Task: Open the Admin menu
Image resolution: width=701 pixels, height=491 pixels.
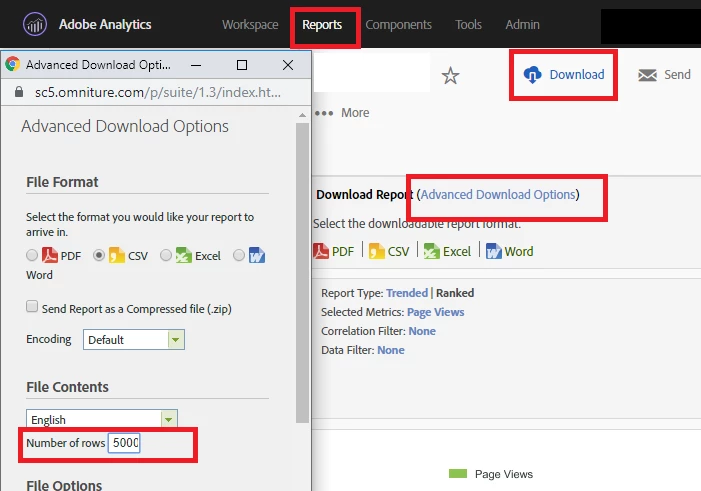Action: [x=522, y=25]
